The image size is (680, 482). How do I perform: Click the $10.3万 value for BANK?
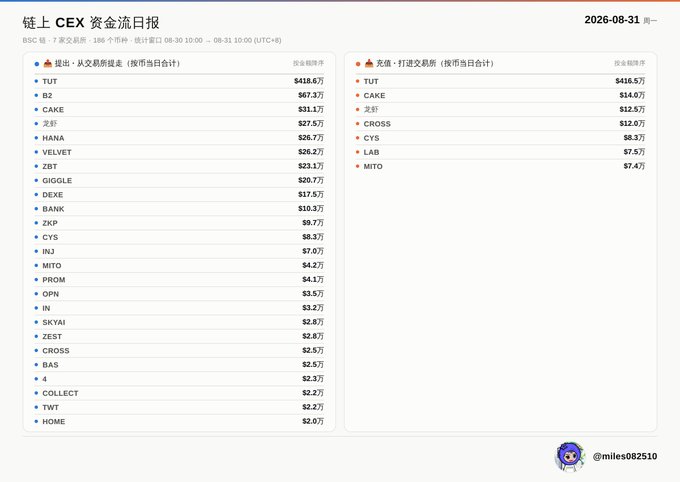(311, 209)
